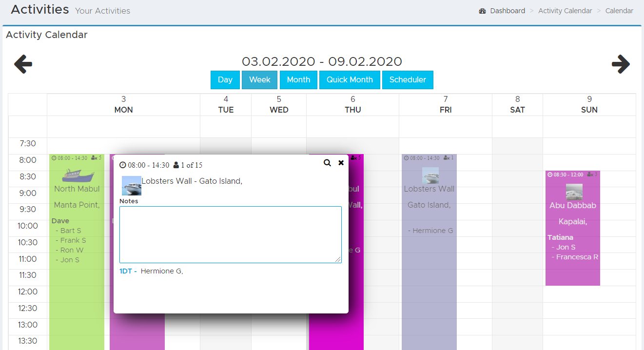
Task: Click the clock icon in the popup header
Action: [x=123, y=165]
